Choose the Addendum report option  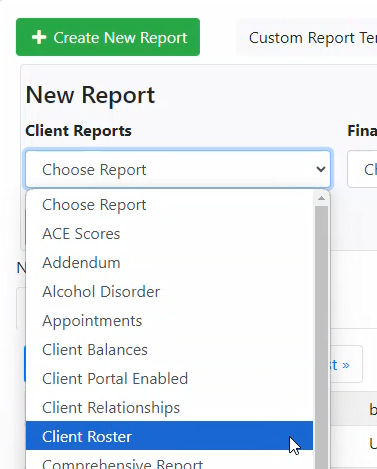coord(169,263)
